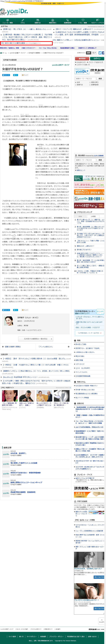This screenshot has height=644, width=106.
Task: Open the 病院の実力 navigation menu
Action: click(52, 21)
